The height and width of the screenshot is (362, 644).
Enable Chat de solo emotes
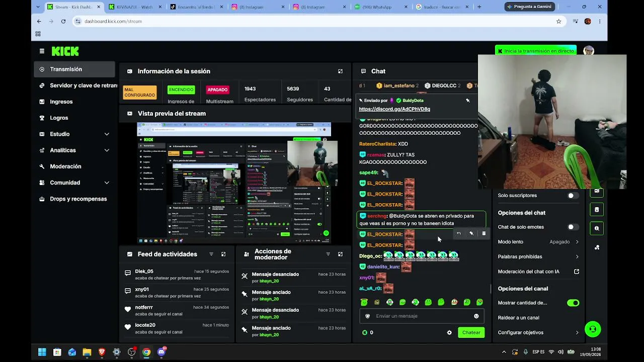(573, 227)
